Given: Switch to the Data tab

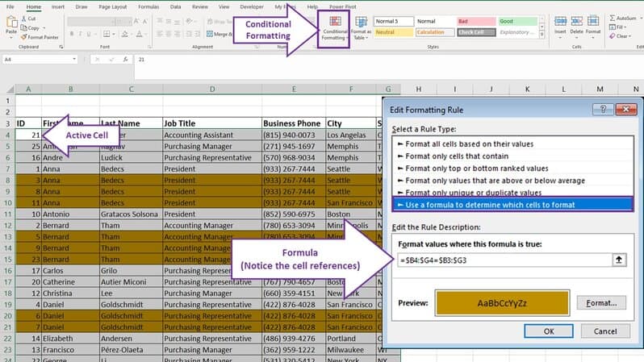Looking at the screenshot, I should click(175, 6).
